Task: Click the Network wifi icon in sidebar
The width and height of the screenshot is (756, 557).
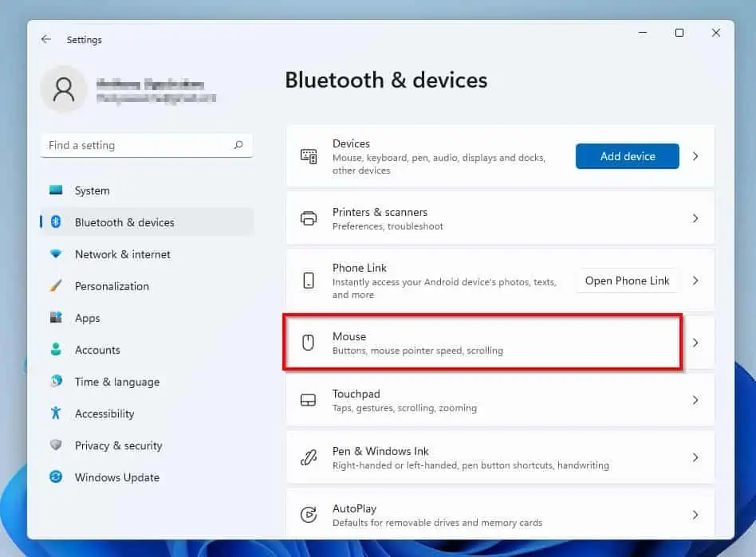Action: click(56, 253)
